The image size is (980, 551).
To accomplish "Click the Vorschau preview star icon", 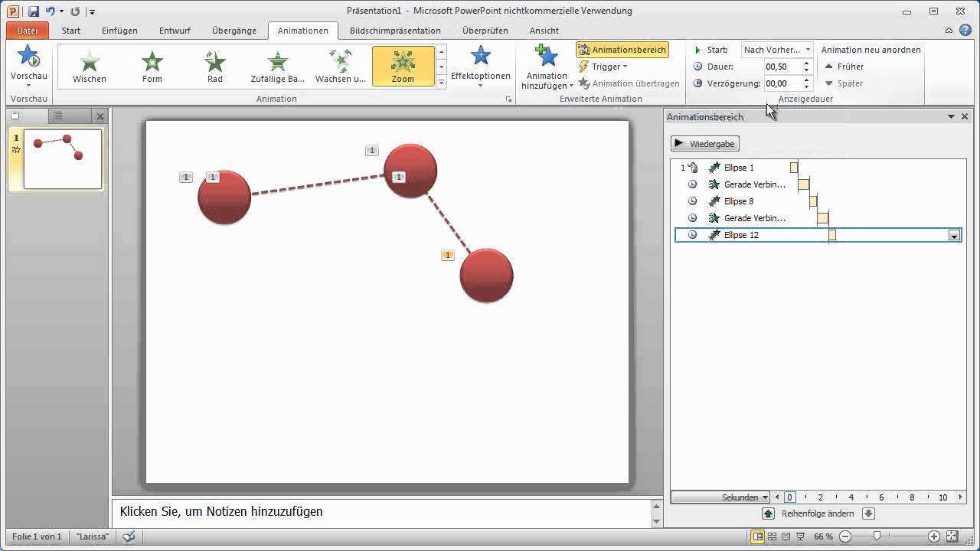I will tap(28, 57).
